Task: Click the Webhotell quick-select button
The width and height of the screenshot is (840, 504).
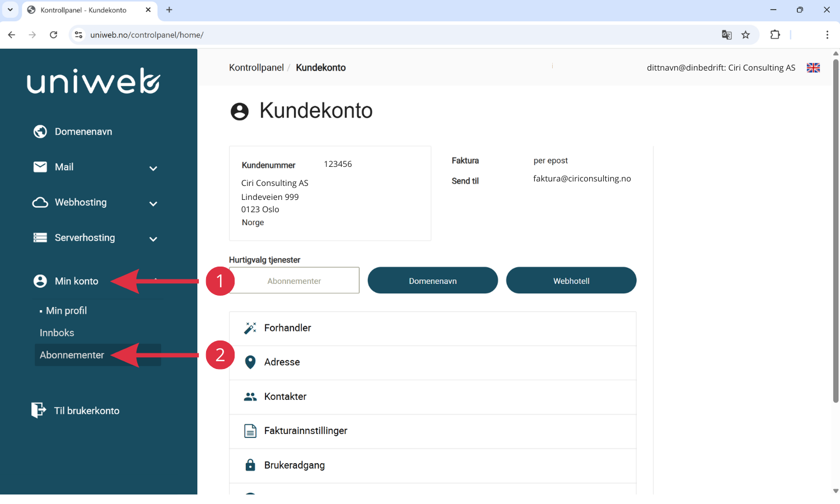Action: pyautogui.click(x=571, y=280)
